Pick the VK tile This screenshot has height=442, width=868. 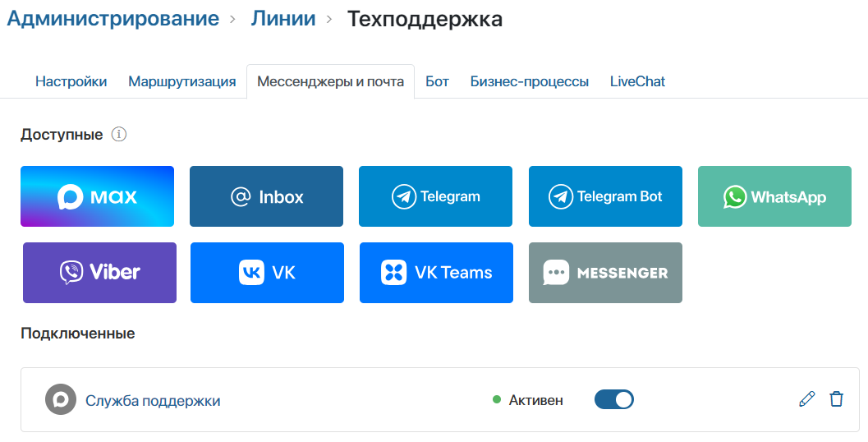coord(268,273)
